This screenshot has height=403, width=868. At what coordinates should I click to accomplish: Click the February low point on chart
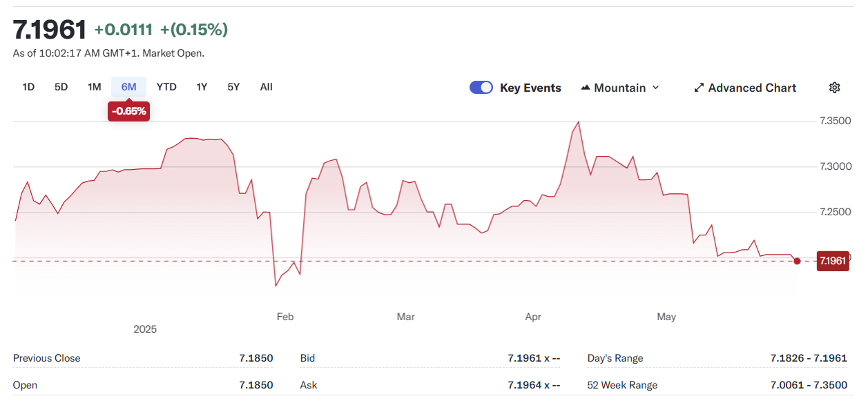276,286
